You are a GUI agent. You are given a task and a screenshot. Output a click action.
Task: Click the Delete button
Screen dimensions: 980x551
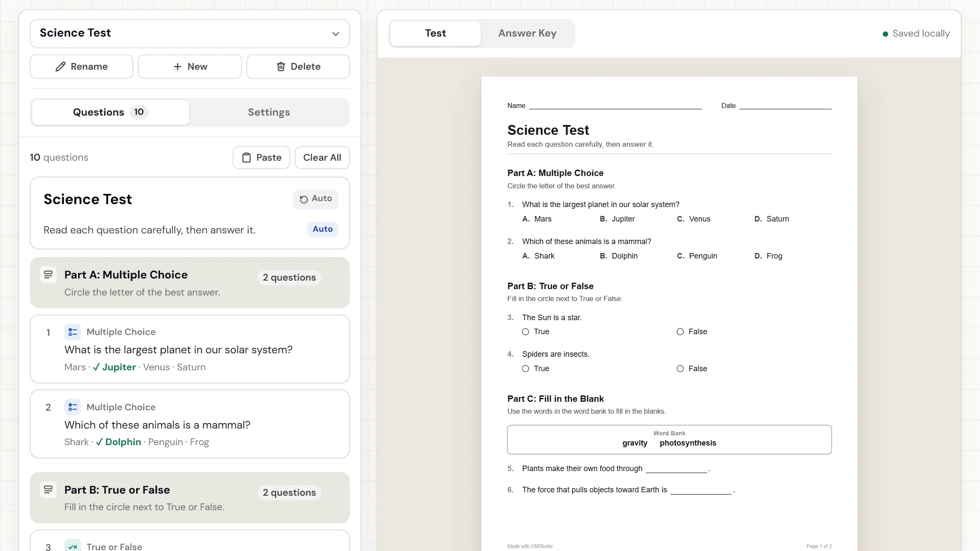click(298, 66)
